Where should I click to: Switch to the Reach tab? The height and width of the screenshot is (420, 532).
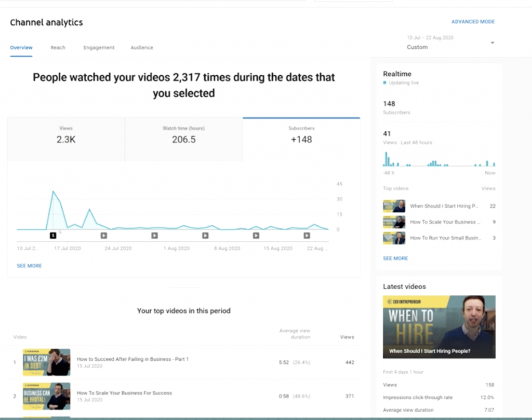[58, 47]
